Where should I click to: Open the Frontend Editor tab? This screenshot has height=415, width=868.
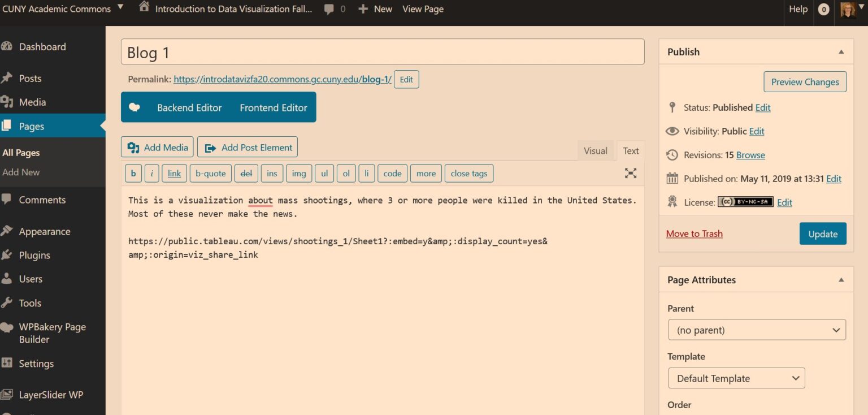[x=273, y=107]
